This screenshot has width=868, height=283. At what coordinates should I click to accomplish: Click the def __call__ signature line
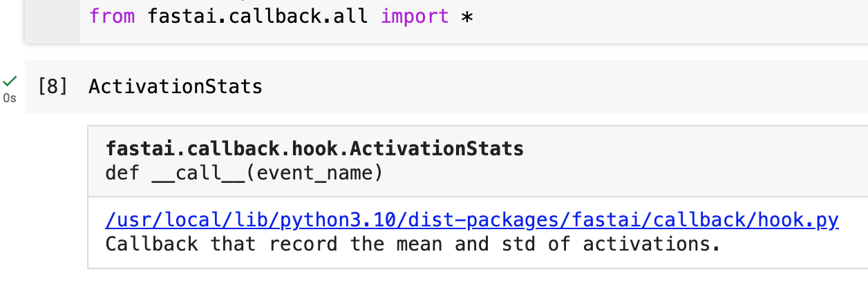tap(243, 172)
